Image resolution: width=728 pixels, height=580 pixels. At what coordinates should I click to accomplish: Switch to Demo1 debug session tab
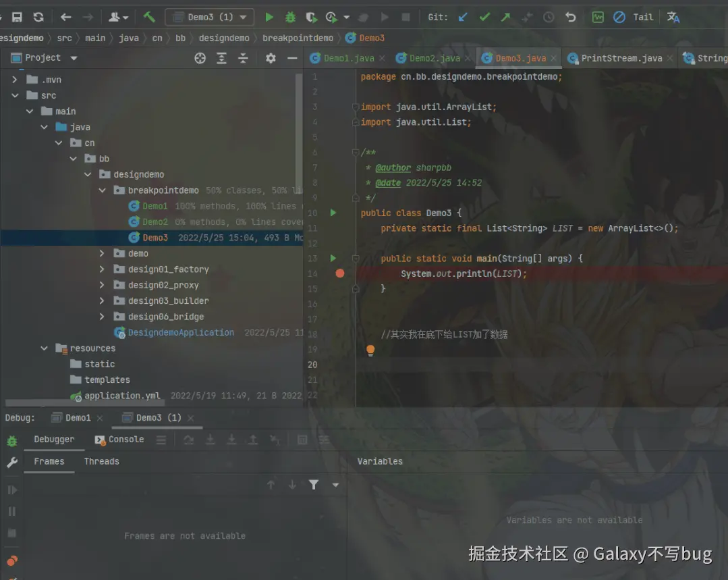click(x=78, y=418)
